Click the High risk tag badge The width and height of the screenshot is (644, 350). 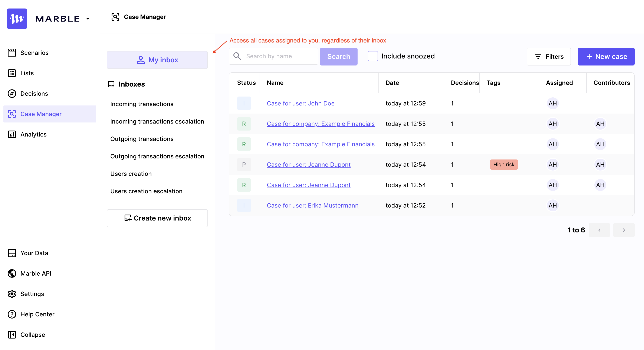[x=503, y=165]
